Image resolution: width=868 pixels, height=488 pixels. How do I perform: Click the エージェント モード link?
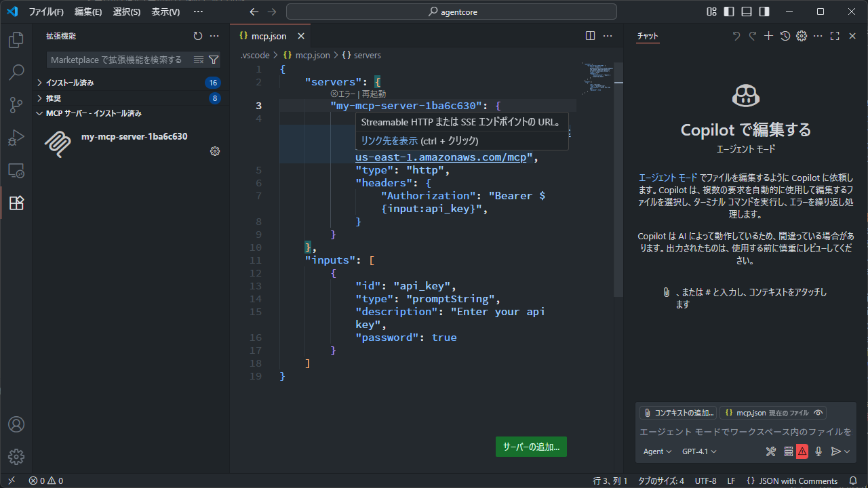(668, 178)
